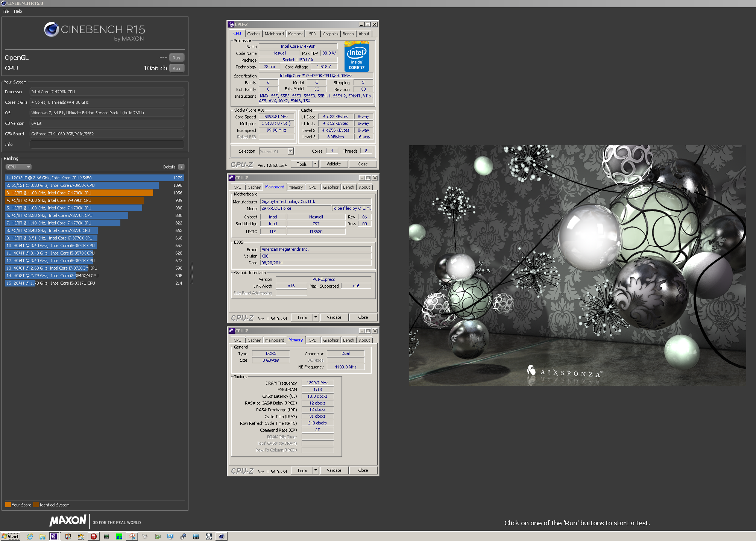Screen dimensions: 756x541
Task: Open the Help menu in Cinebench
Action: coord(18,11)
